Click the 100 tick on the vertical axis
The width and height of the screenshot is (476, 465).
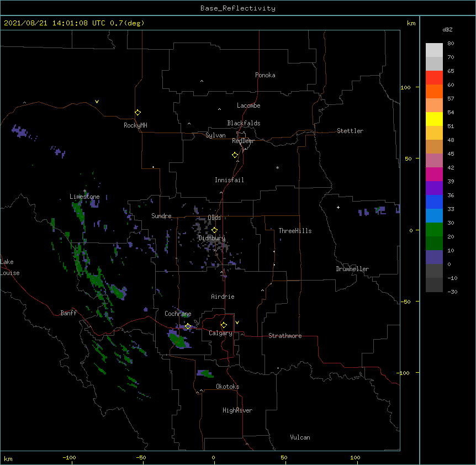coord(405,87)
